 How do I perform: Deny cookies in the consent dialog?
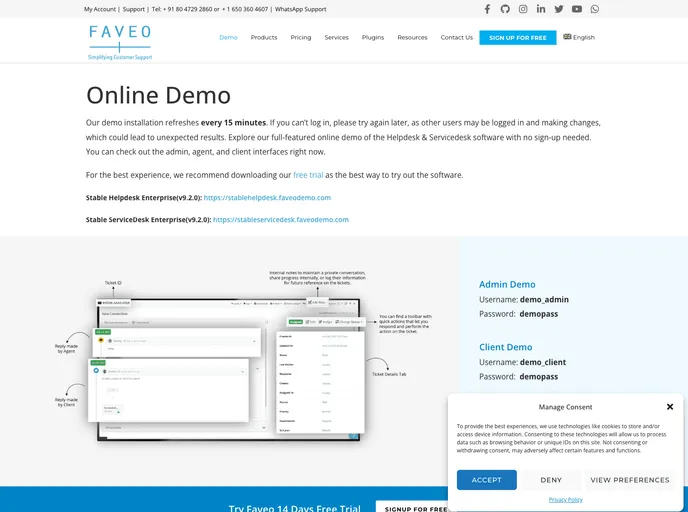(x=551, y=480)
